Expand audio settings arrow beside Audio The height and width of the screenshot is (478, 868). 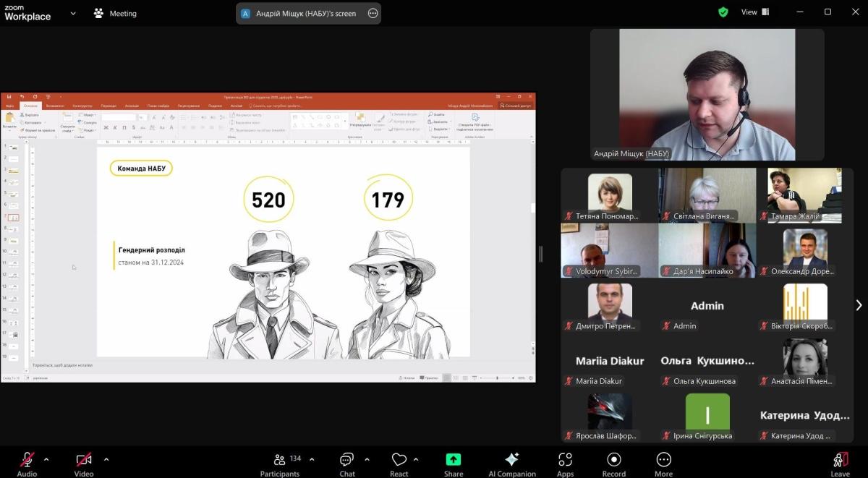46,459
